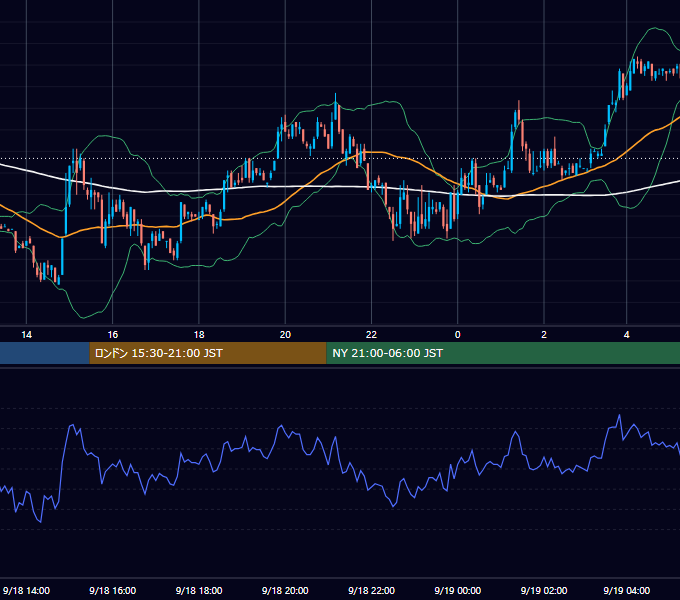Click the 4 hour label on price chart axis

[x=627, y=335]
